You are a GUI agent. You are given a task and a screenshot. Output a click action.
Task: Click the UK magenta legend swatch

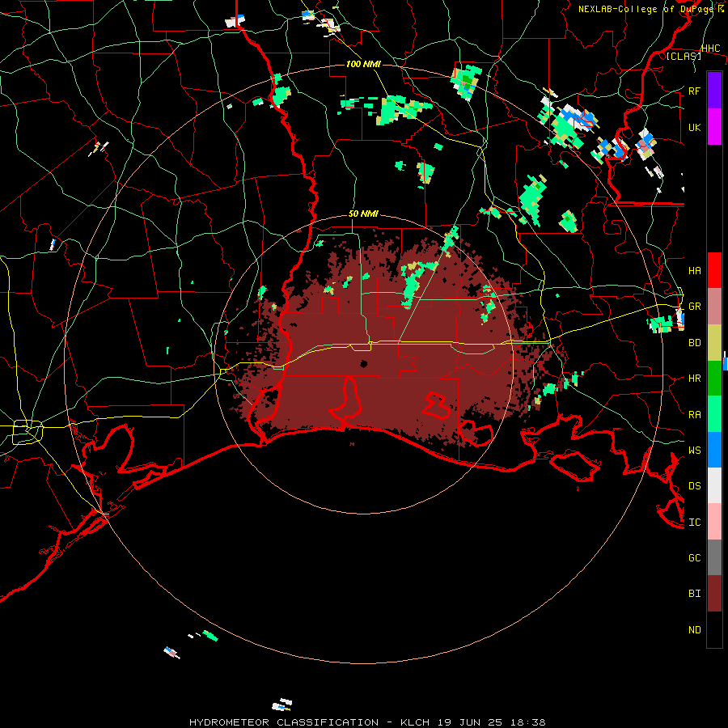pyautogui.click(x=714, y=127)
